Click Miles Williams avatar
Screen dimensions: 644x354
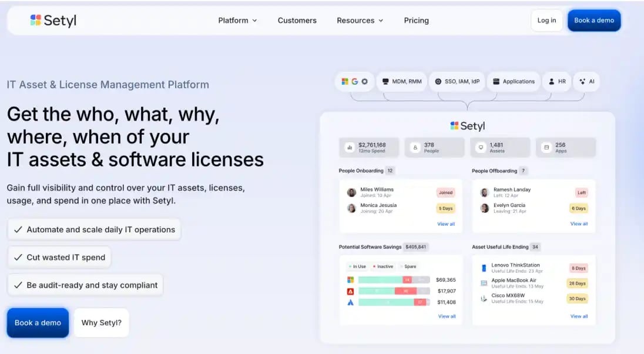pyautogui.click(x=351, y=192)
